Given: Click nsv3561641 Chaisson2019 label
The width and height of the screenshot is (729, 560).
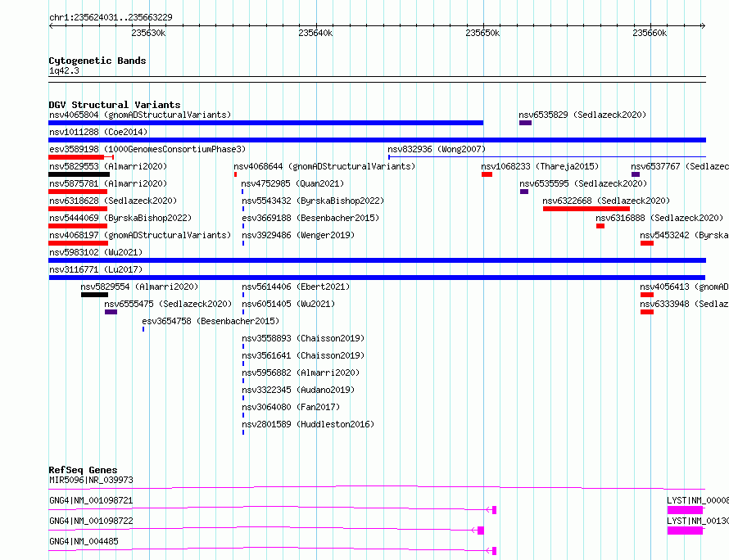Looking at the screenshot, I should [303, 355].
